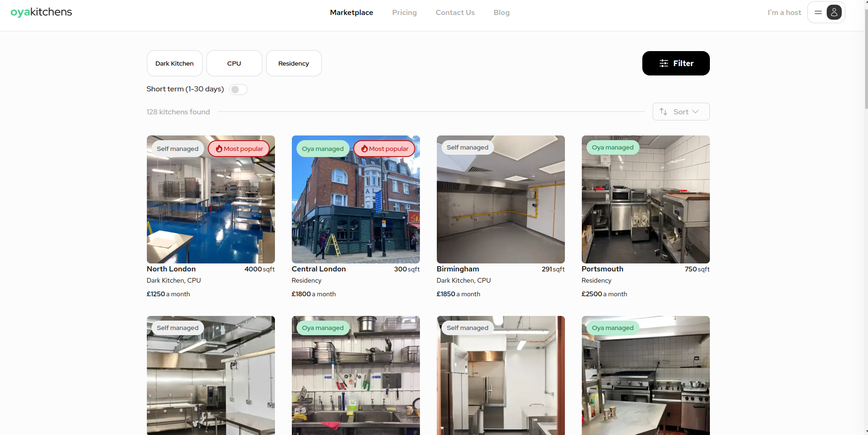Select the Residency category chip

pos(294,63)
